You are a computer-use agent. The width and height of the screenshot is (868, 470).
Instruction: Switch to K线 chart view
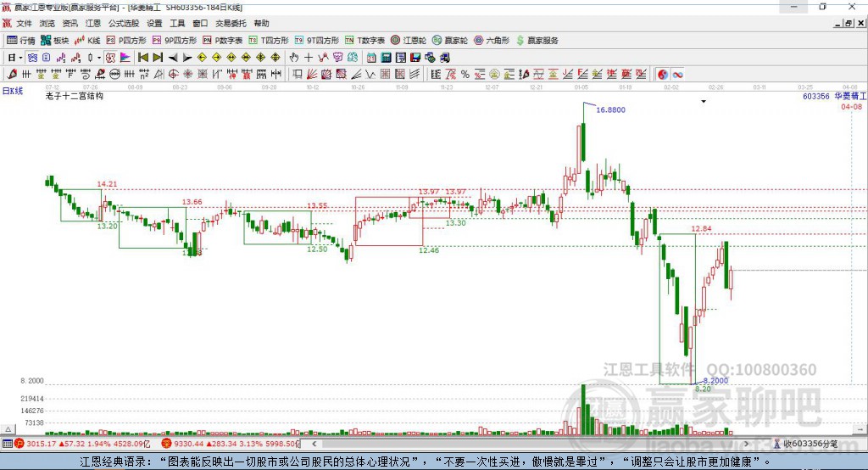coord(87,41)
